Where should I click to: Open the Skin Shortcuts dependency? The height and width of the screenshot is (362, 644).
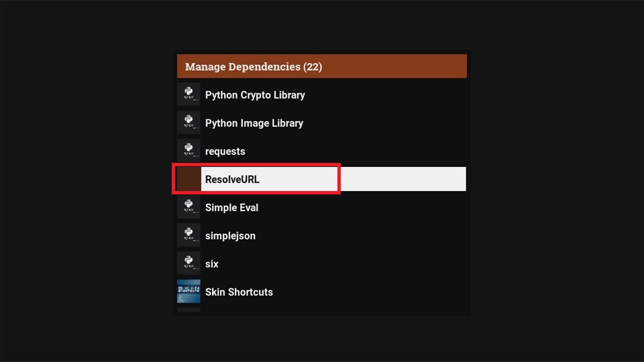(321, 292)
